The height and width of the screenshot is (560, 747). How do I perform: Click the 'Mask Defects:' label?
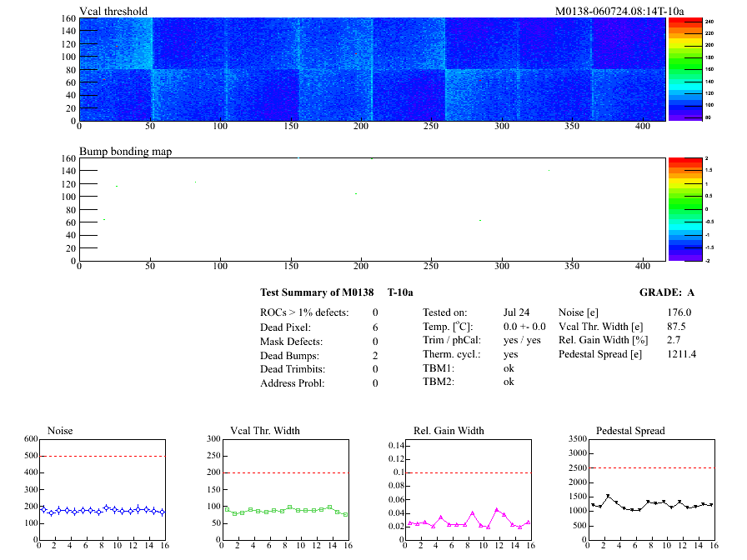click(291, 342)
